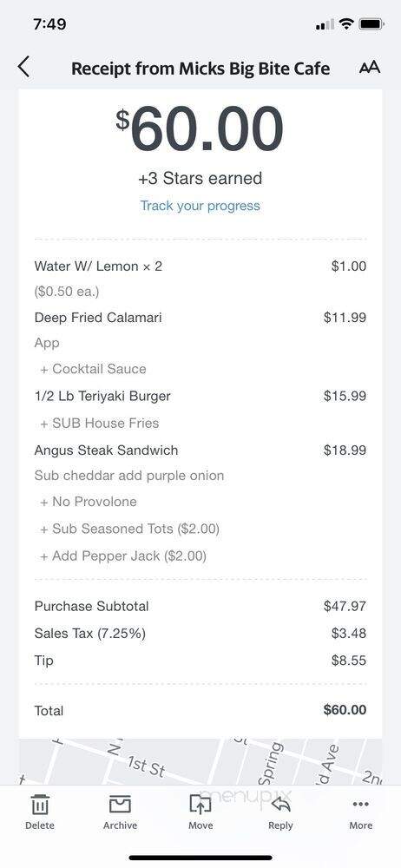Archive this receipt email
Viewport: 401px width, 868px height.
(120, 812)
